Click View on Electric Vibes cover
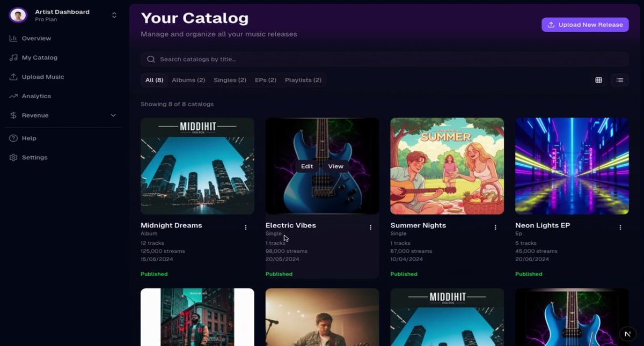Image resolution: width=644 pixels, height=346 pixels. [335, 166]
